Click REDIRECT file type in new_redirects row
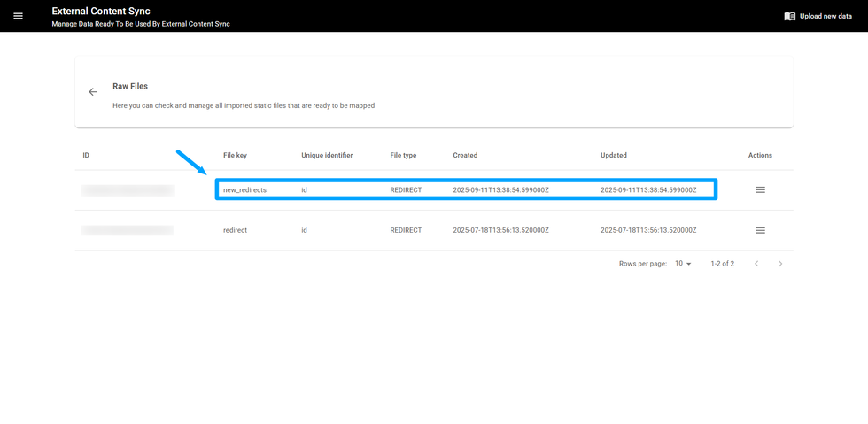 click(406, 189)
